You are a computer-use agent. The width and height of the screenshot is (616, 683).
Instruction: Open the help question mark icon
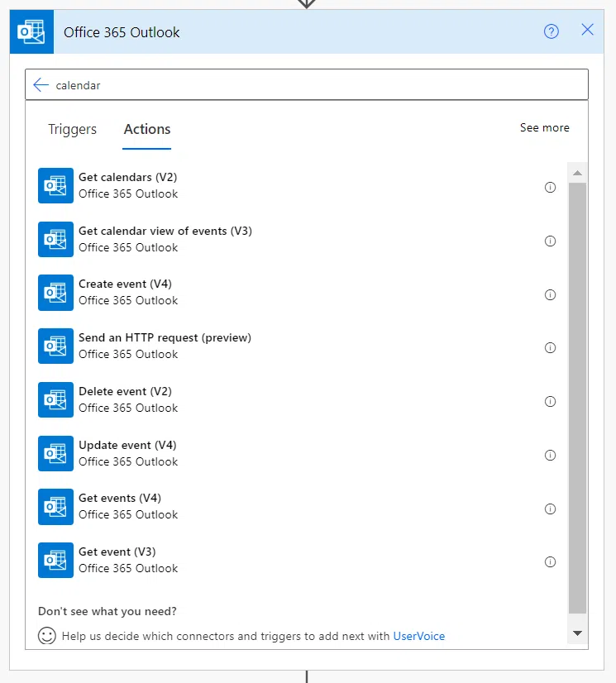pos(551,31)
